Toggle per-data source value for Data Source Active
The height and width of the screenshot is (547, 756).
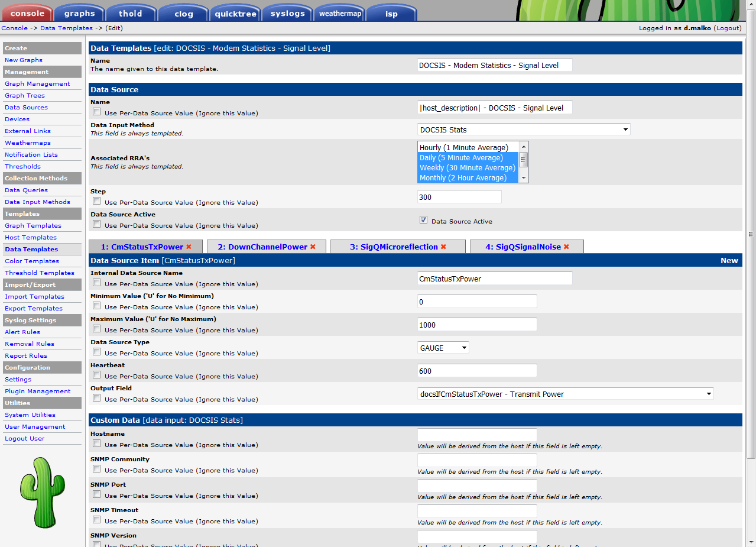tap(96, 225)
